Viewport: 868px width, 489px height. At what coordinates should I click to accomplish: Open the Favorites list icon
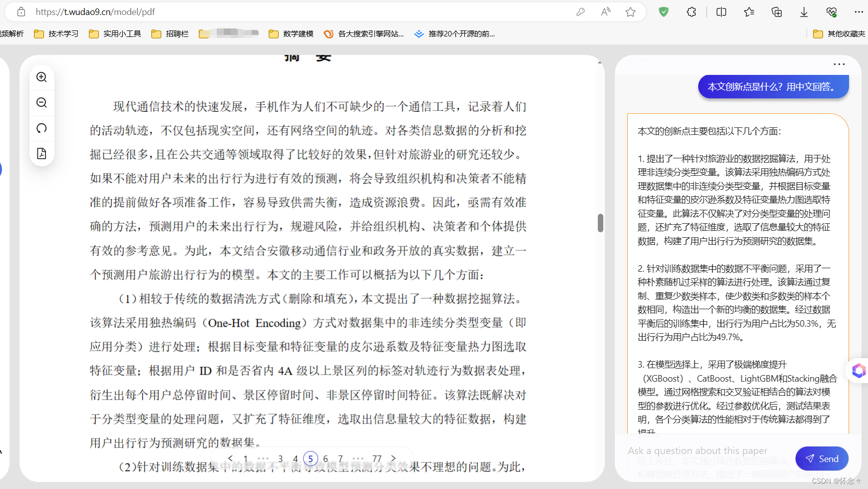pyautogui.click(x=749, y=12)
